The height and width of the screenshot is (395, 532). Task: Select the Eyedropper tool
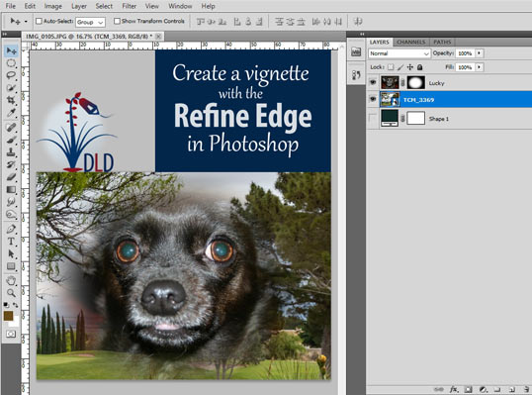tap(11, 113)
